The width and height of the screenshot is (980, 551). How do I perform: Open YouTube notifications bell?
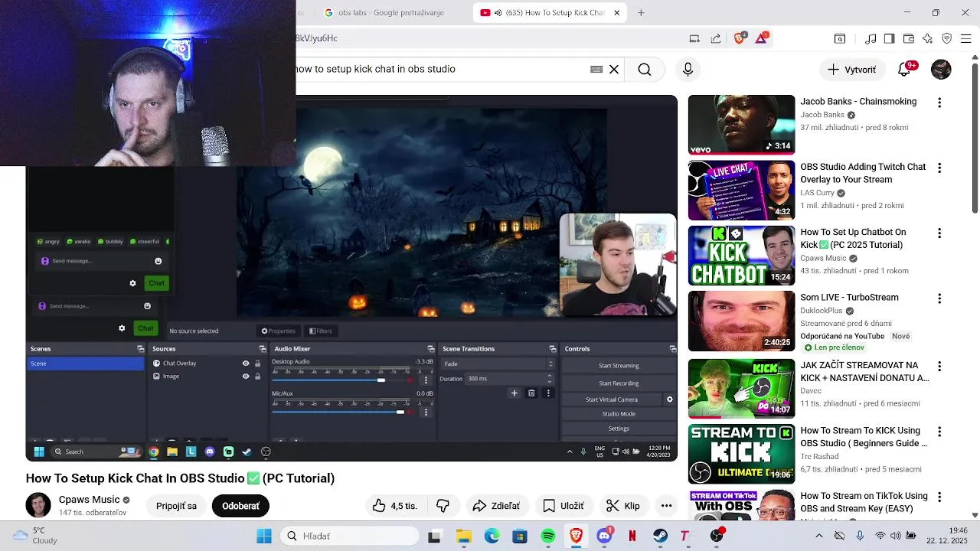tap(904, 69)
